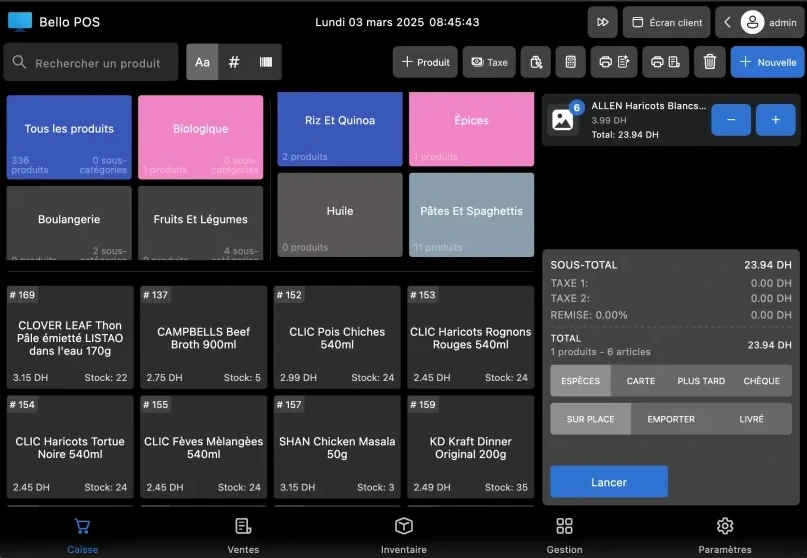Click the TAXE 1 line

click(671, 283)
